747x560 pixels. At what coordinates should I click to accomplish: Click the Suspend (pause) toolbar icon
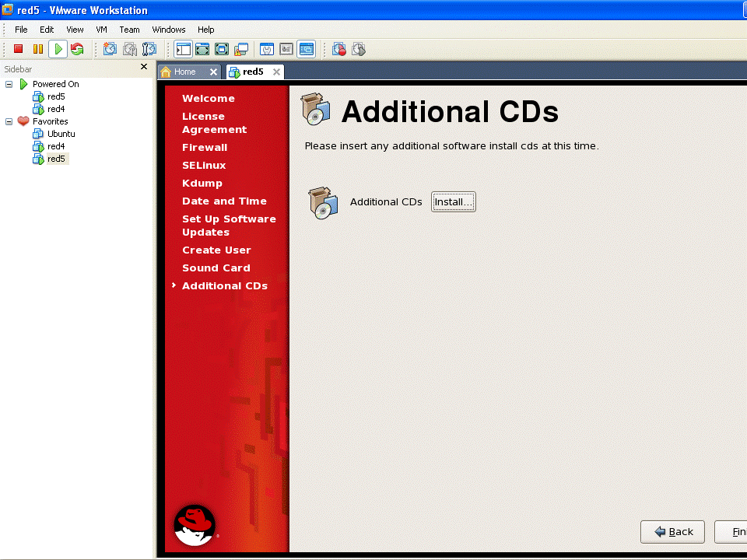(38, 49)
